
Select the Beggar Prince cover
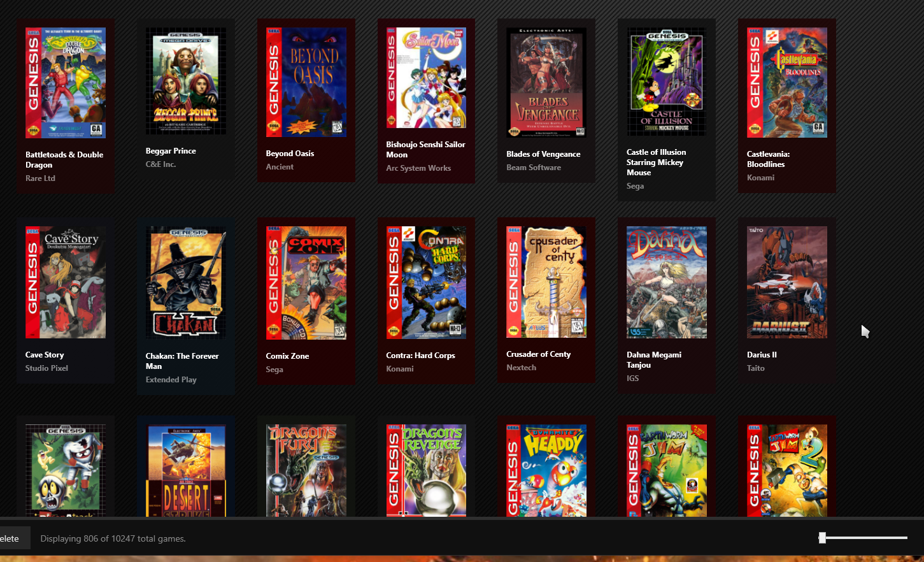[186, 81]
